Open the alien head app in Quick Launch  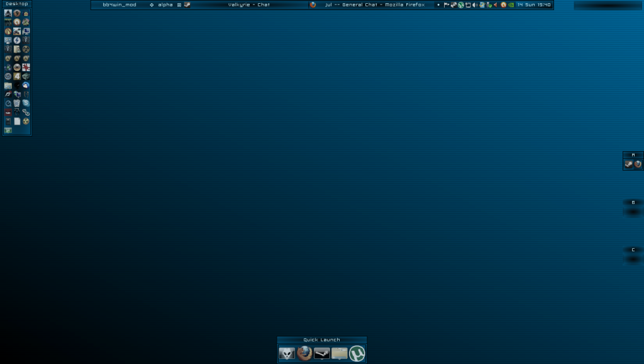coord(287,353)
